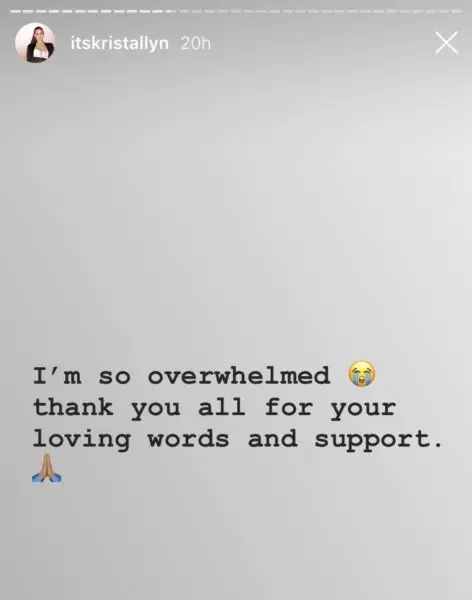
Task: Open itskristallyn's profile picture
Action: 35,42
